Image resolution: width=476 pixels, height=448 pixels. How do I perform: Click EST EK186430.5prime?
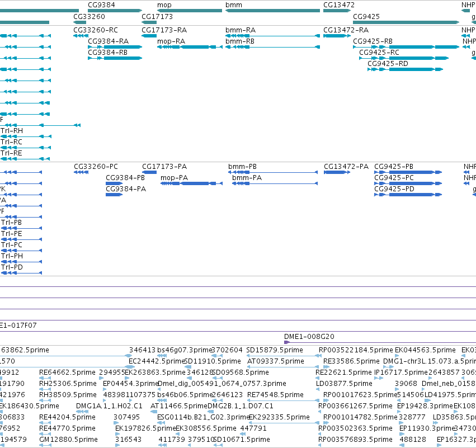29,406
